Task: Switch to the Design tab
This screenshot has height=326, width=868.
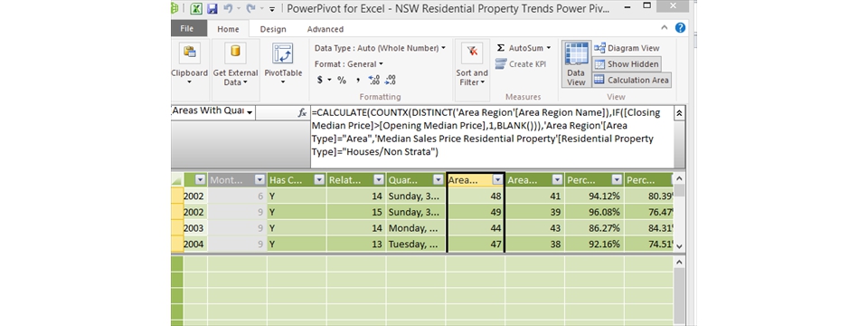Action: [273, 29]
